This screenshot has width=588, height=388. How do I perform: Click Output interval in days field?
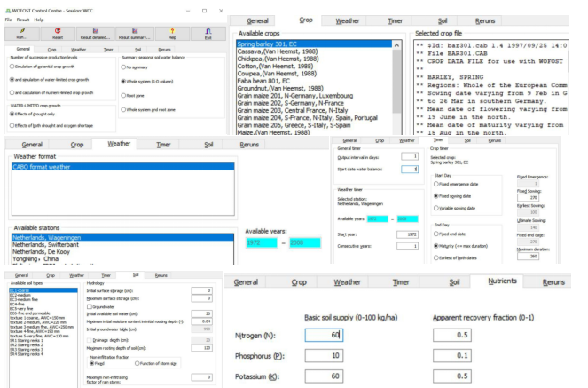click(410, 156)
